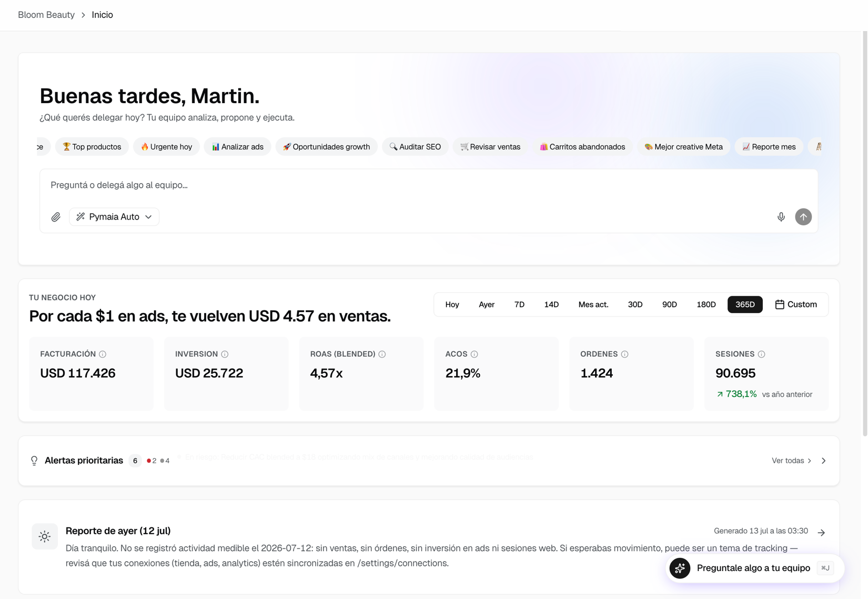The height and width of the screenshot is (599, 868).
Task: Click the paperclip attach file icon
Action: coord(56,217)
